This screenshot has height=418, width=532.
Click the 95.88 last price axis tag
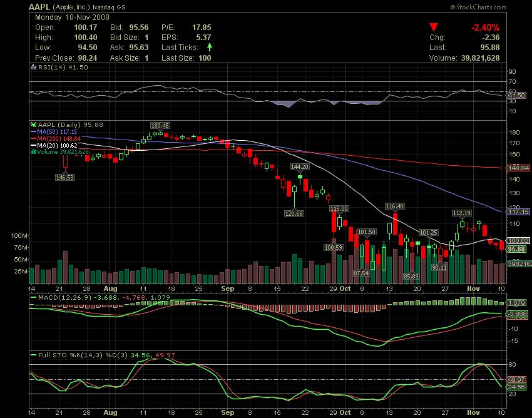[517, 250]
